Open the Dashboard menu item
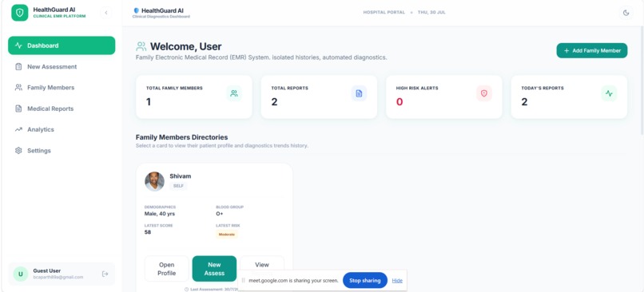This screenshot has height=292, width=644. 62,45
